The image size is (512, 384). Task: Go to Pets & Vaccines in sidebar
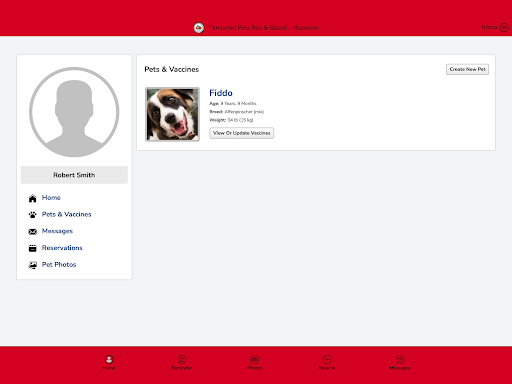pos(66,214)
